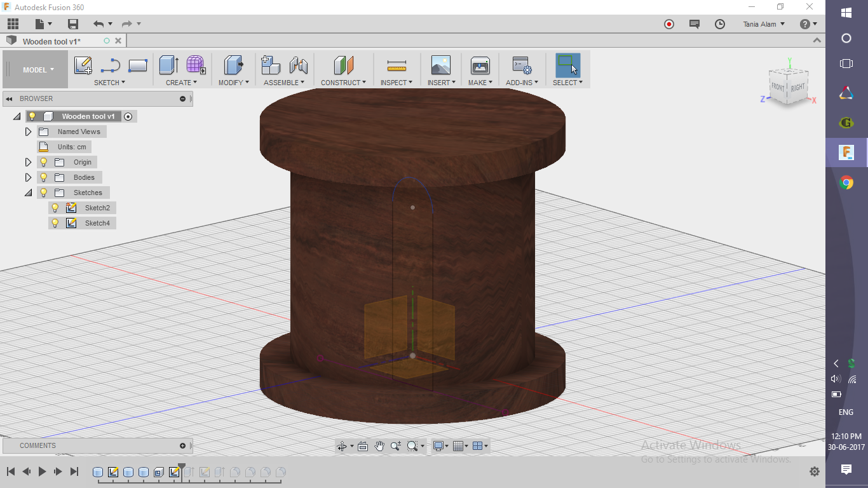Toggle Sketches folder visibility bulb

(x=44, y=193)
